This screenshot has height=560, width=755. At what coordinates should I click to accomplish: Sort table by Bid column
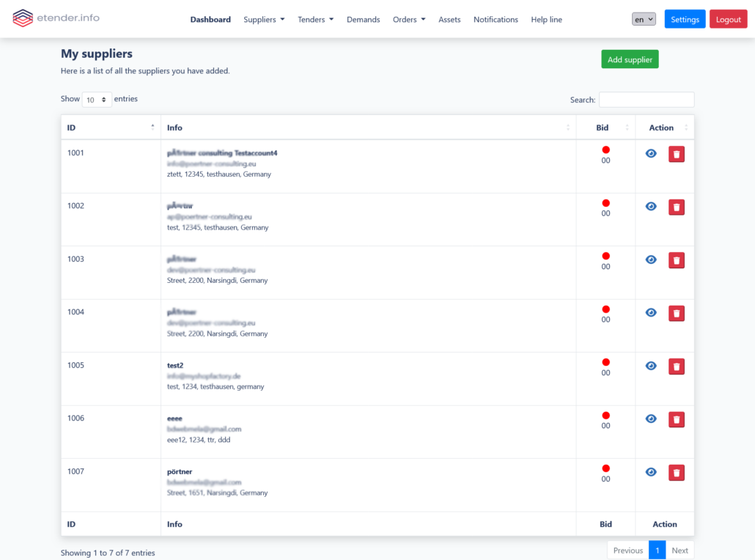point(605,128)
